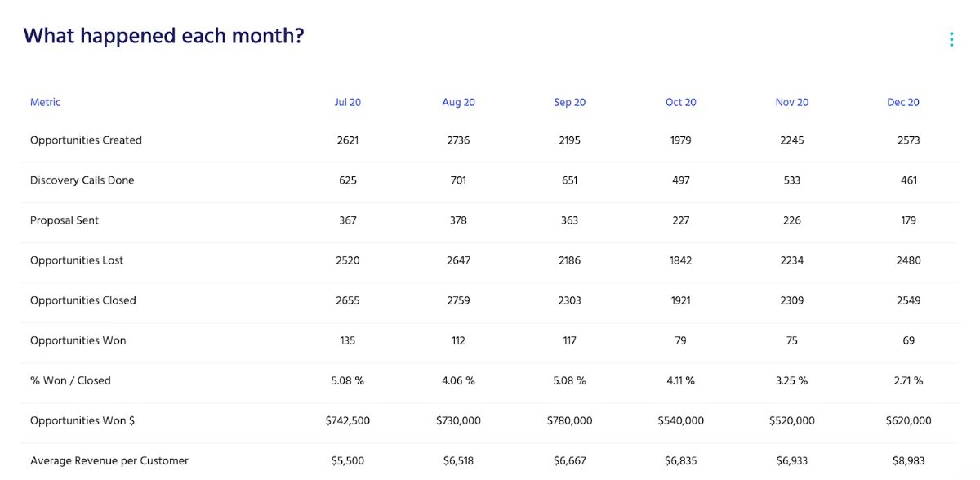Select the 3.25 % won rate cell
The width and height of the screenshot is (980, 480).
tap(792, 380)
